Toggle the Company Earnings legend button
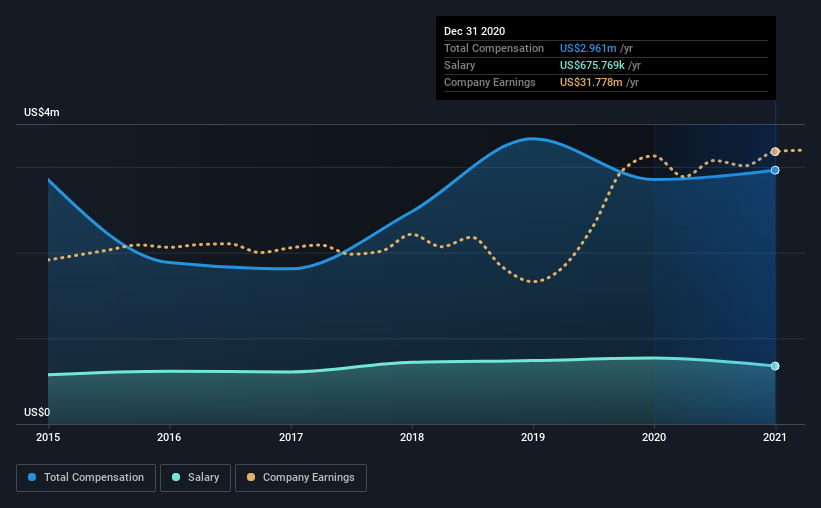Screen dimensions: 821x508 coord(301,478)
